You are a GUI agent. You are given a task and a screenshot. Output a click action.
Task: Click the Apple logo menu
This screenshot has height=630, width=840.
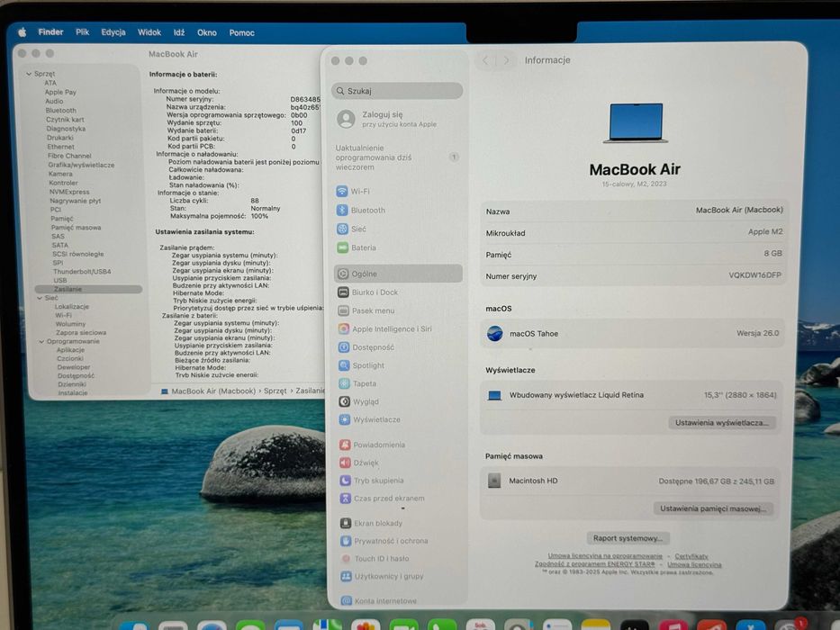22,32
